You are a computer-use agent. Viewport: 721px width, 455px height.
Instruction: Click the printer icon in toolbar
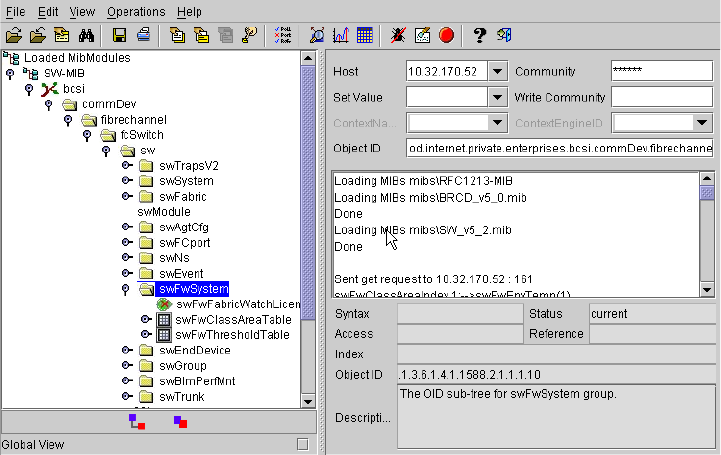[143, 35]
